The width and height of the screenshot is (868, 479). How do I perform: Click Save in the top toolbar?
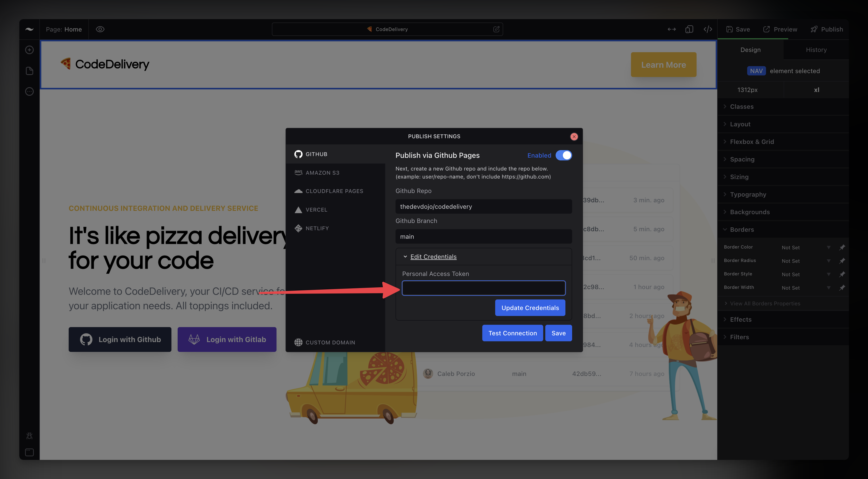738,29
